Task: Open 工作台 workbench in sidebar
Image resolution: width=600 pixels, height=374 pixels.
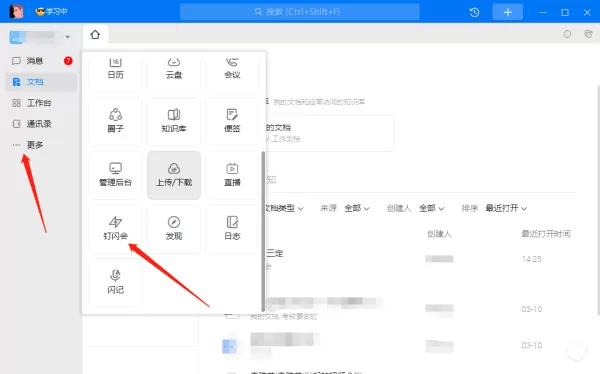Action: tap(41, 103)
